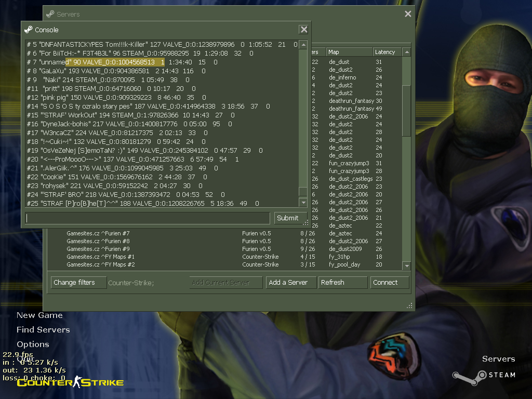Screen dimensions: 532x399
Task: Click console line #17 "W3ncaCZ"
Action: [x=117, y=132]
